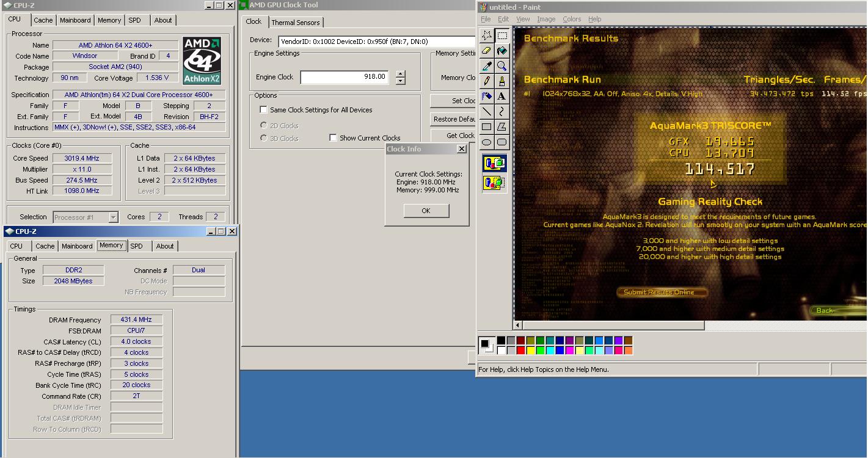This screenshot has width=868, height=458.
Task: Click the Paint horizontal scrollbar thumb
Action: coord(613,325)
